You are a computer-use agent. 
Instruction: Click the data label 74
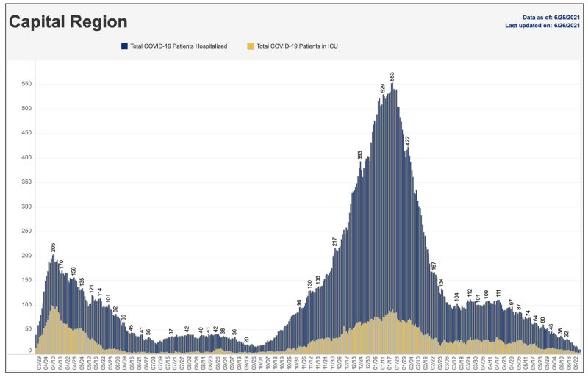[x=528, y=313]
